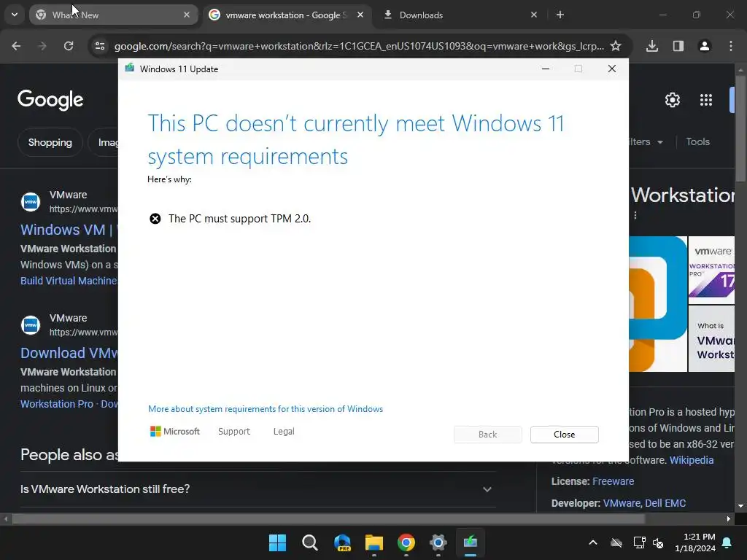The image size is (747, 560).
Task: Close the What's New tab
Action: pyautogui.click(x=187, y=15)
